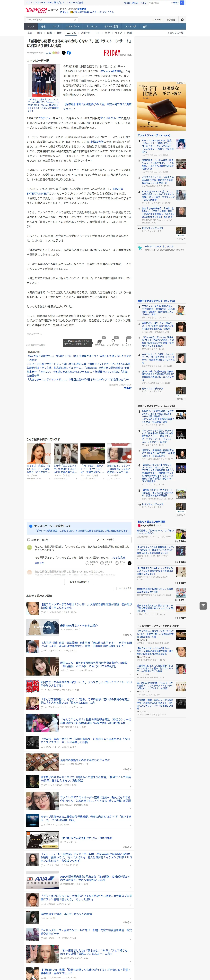Open the 「マジで高い」嵐ラストツアー video thumbnail
The height and width of the screenshot is (980, 210).
click(92, 453)
